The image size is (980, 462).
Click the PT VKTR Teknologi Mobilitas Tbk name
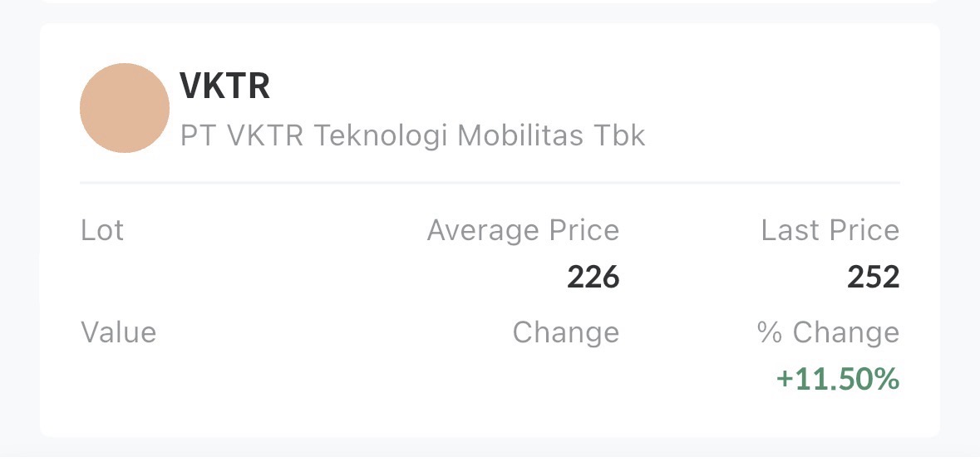click(412, 135)
